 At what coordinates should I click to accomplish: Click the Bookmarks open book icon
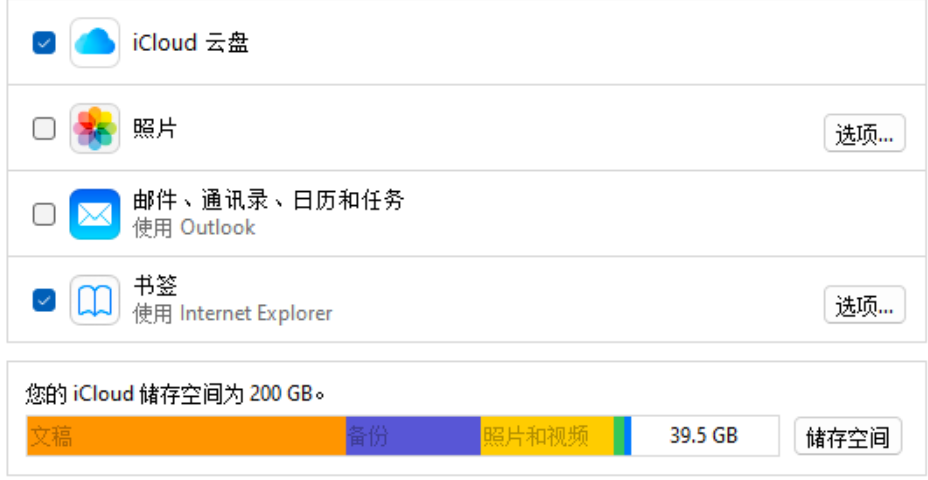95,300
